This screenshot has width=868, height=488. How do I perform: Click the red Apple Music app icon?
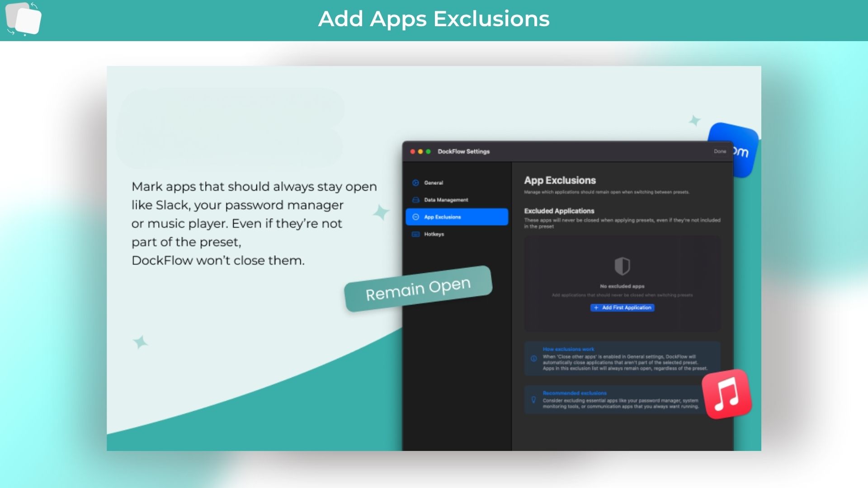point(726,394)
